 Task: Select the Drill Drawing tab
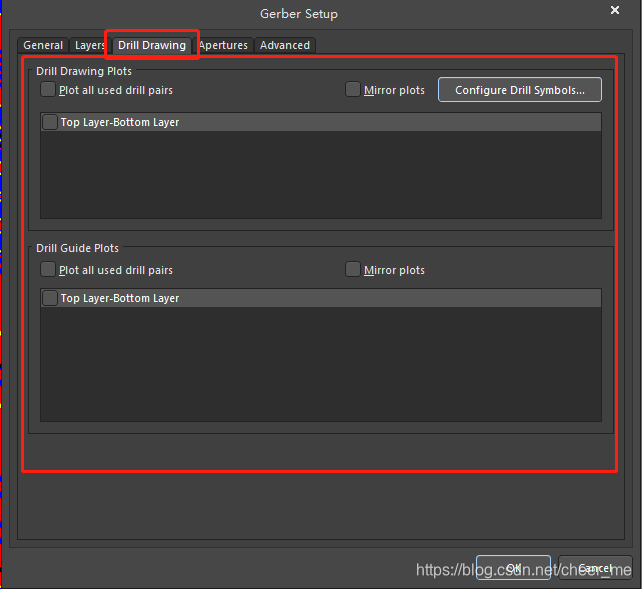(x=152, y=45)
